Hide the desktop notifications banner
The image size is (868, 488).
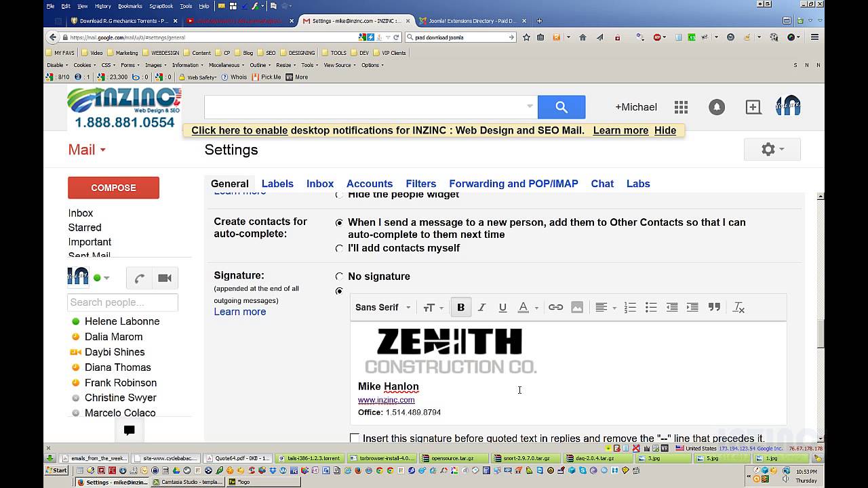pyautogui.click(x=665, y=130)
